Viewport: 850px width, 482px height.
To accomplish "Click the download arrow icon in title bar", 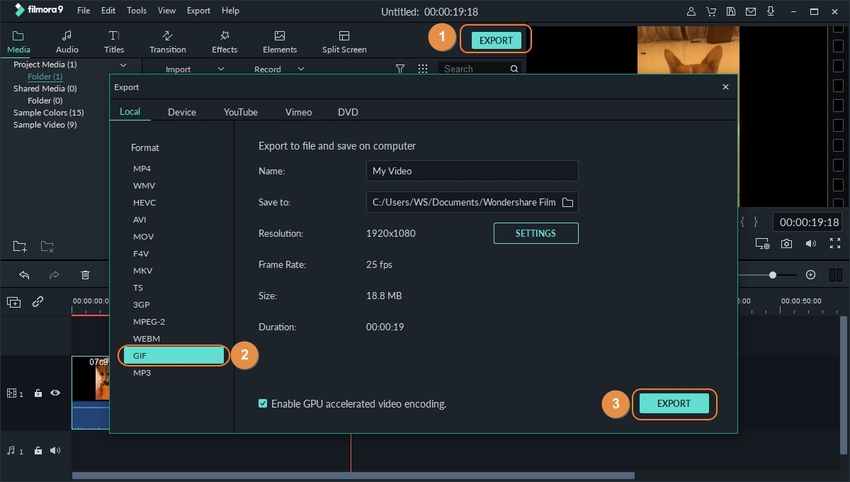I will coord(770,11).
